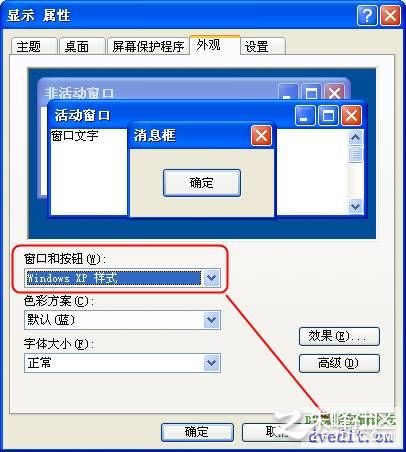Expand the 字体大小 dropdown
406x452 pixels.
pyautogui.click(x=211, y=363)
